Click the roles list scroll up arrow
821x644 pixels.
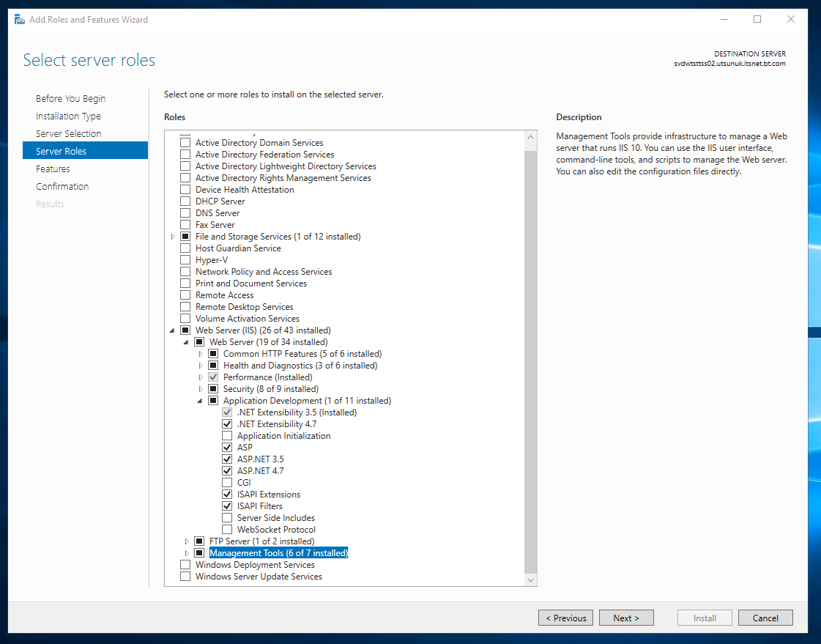(530, 137)
